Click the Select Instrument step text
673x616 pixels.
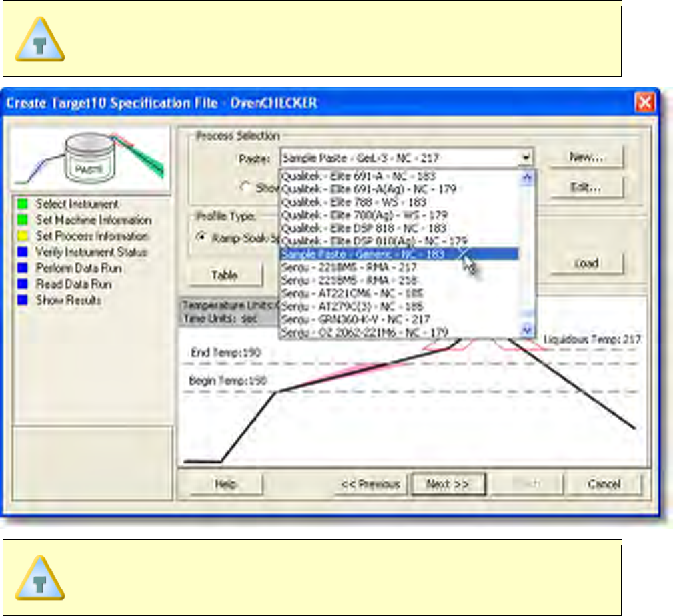[77, 204]
